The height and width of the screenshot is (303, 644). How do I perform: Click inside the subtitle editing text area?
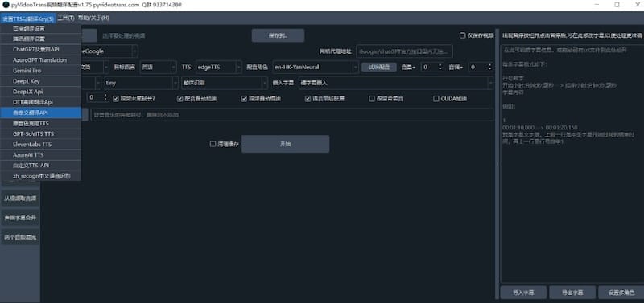[572, 164]
